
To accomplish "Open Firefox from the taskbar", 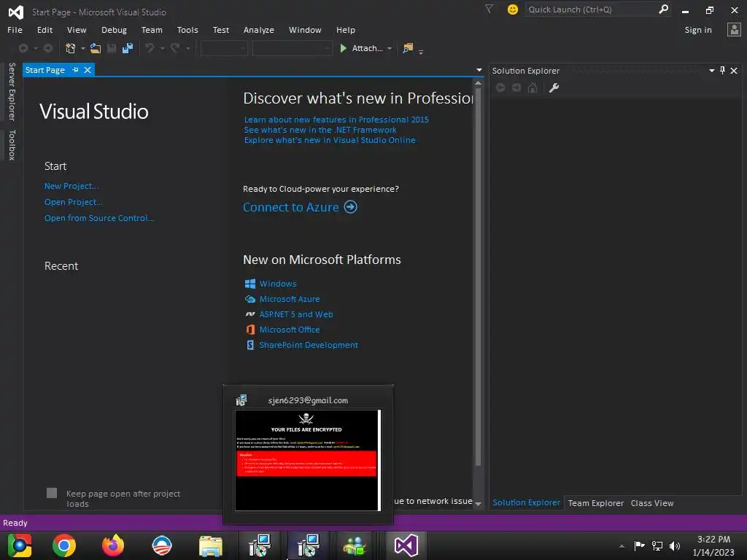I will [x=113, y=545].
